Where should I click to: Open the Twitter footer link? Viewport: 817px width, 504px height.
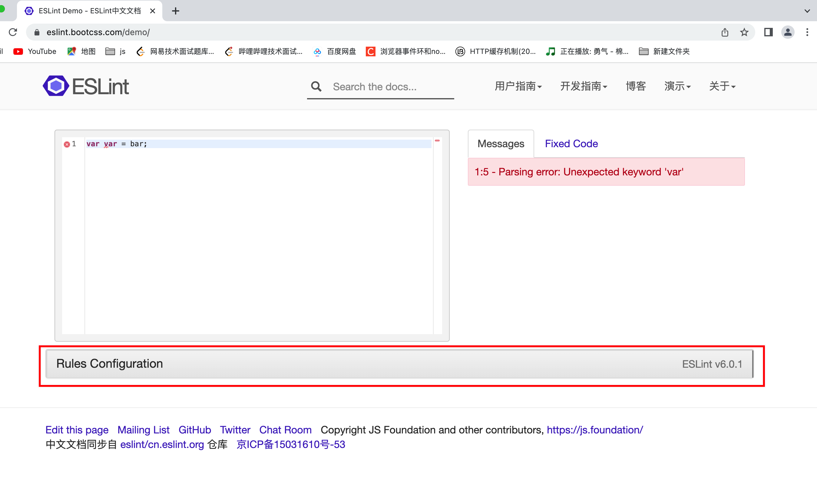pyautogui.click(x=235, y=430)
